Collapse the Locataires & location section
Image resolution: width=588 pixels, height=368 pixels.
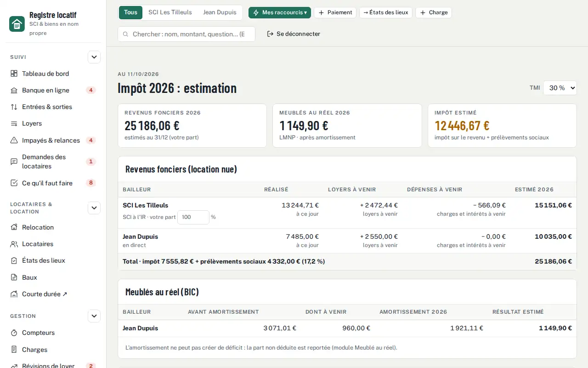click(94, 208)
